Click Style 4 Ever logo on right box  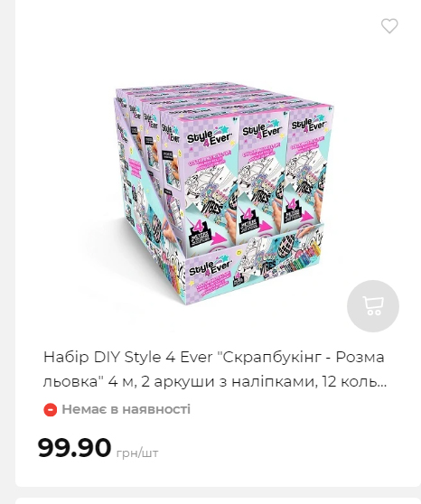pyautogui.click(x=309, y=124)
